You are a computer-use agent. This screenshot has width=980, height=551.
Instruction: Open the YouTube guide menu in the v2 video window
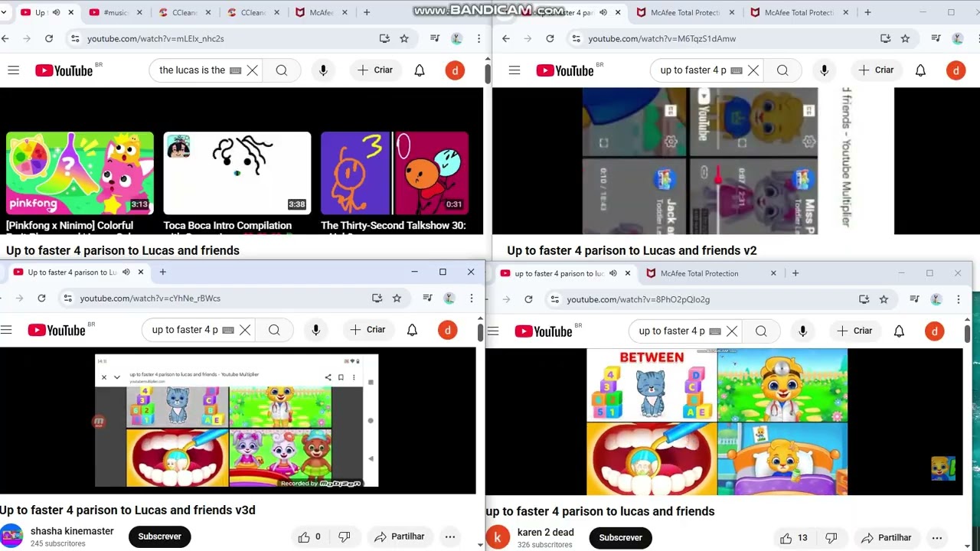pyautogui.click(x=514, y=70)
